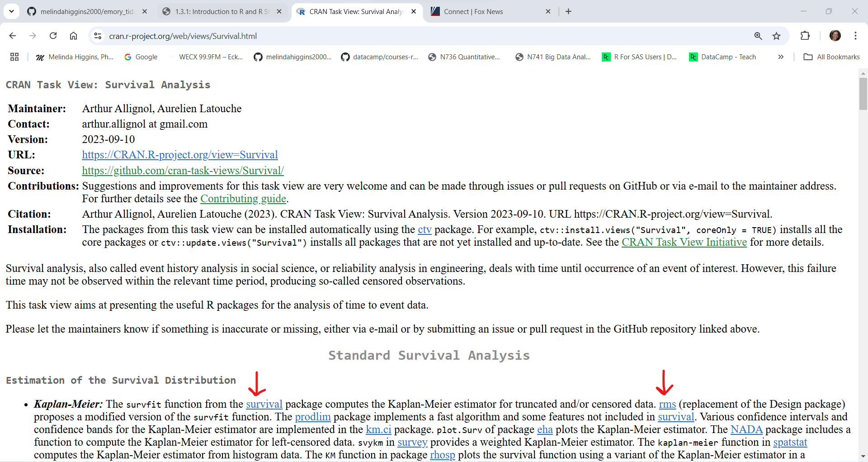This screenshot has height=462, width=868.
Task: Reload the current page
Action: [x=53, y=36]
